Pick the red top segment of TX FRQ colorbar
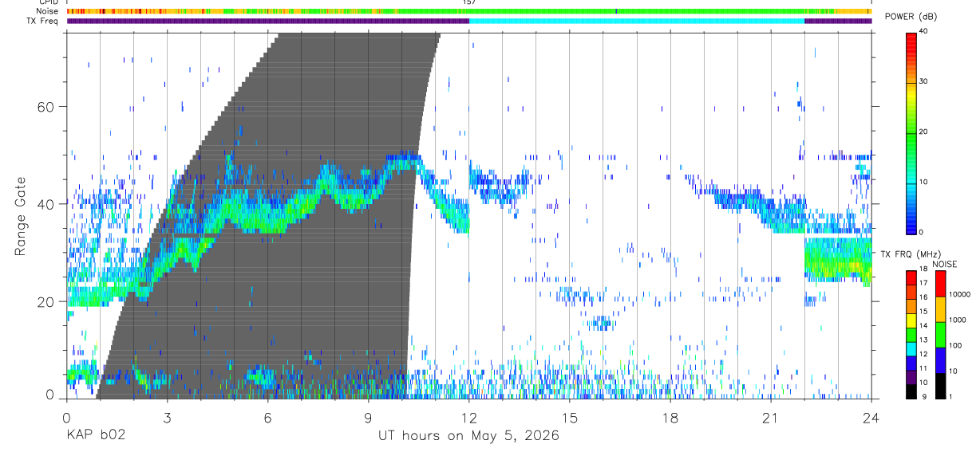Viewport: 980px width, 452px height. coord(911,277)
